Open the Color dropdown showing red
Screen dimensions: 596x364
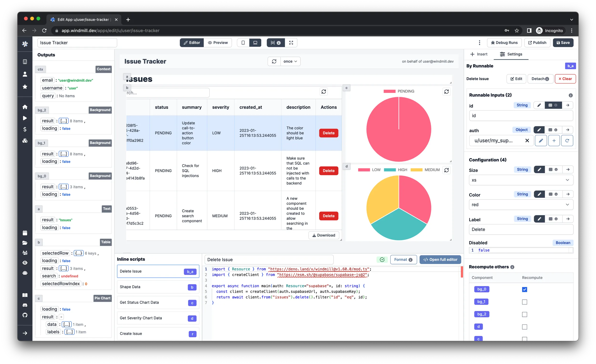(521, 205)
